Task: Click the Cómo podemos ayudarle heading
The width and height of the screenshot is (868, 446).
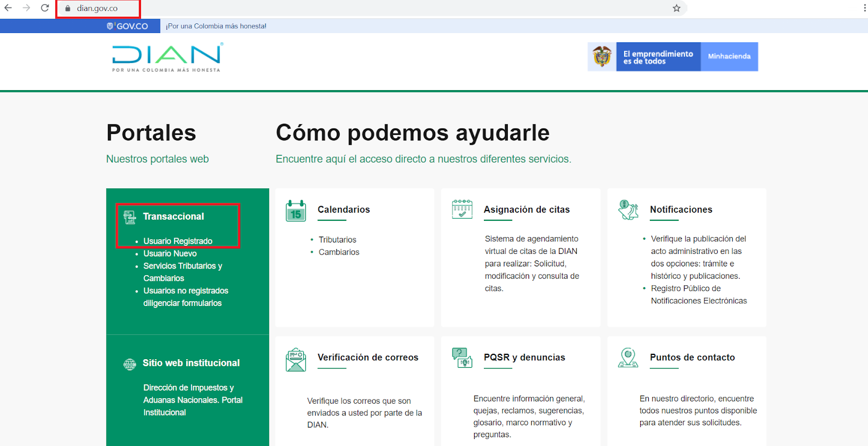Action: coord(413,132)
